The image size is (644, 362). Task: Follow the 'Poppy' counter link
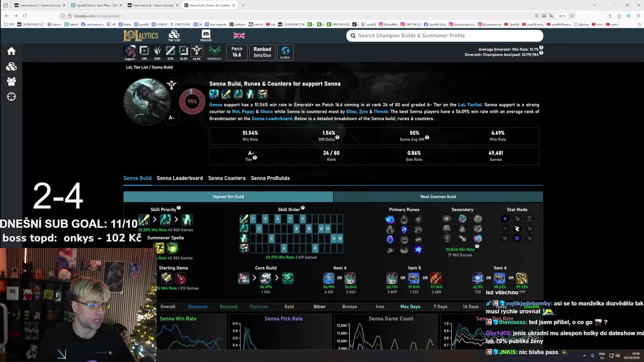point(248,112)
